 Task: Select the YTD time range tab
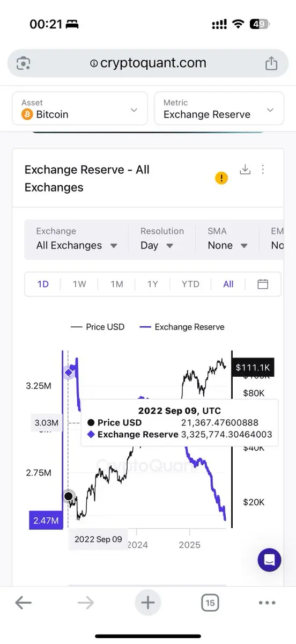[x=190, y=284]
